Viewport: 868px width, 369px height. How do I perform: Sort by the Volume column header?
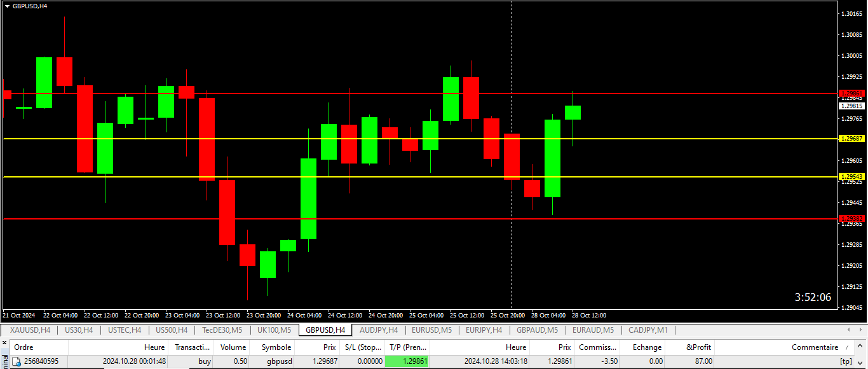pyautogui.click(x=231, y=347)
